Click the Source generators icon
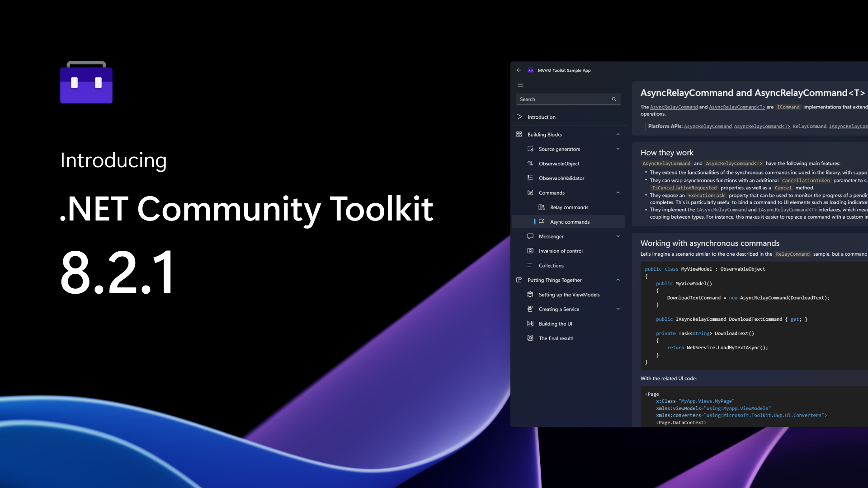Screen dimensions: 868x488 530,148
